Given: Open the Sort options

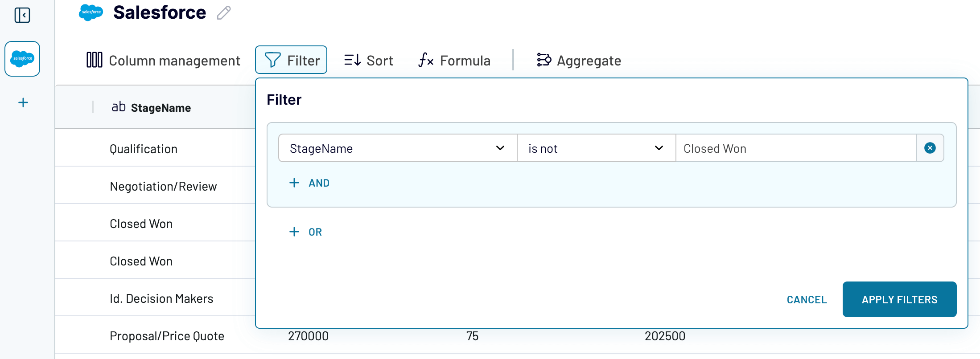Looking at the screenshot, I should tap(368, 60).
